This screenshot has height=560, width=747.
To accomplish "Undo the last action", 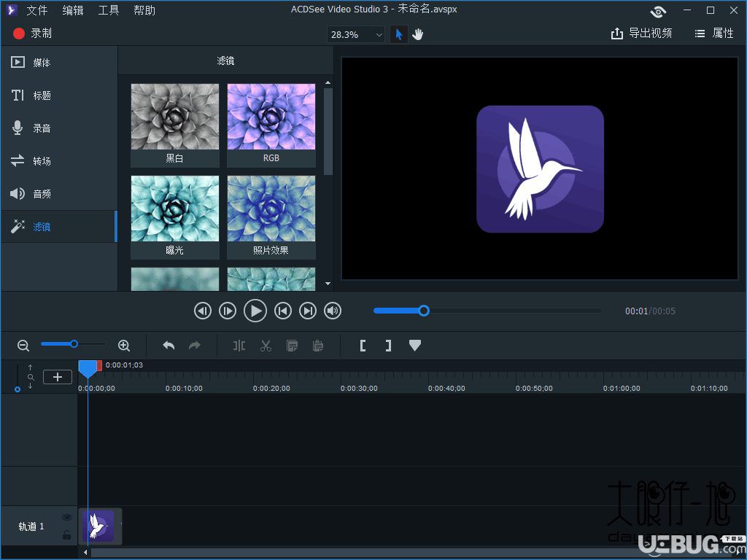I will (x=169, y=345).
